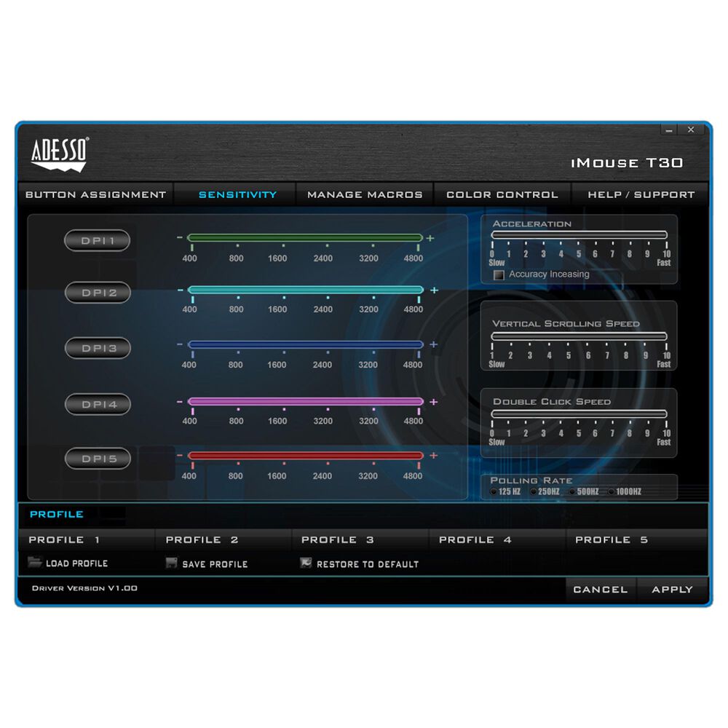Click the green DPI1 slider bar
The width and height of the screenshot is (728, 728).
coord(305,238)
